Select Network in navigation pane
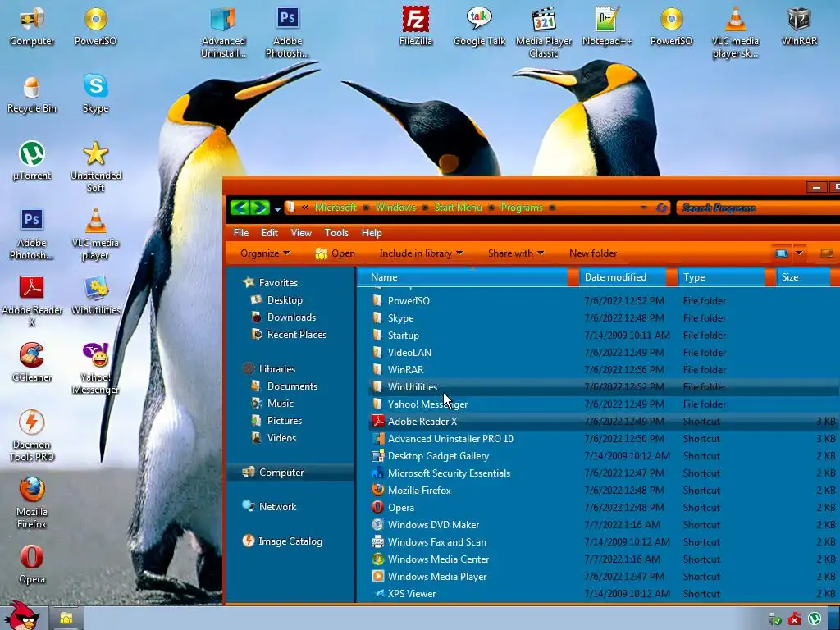 pos(269,507)
